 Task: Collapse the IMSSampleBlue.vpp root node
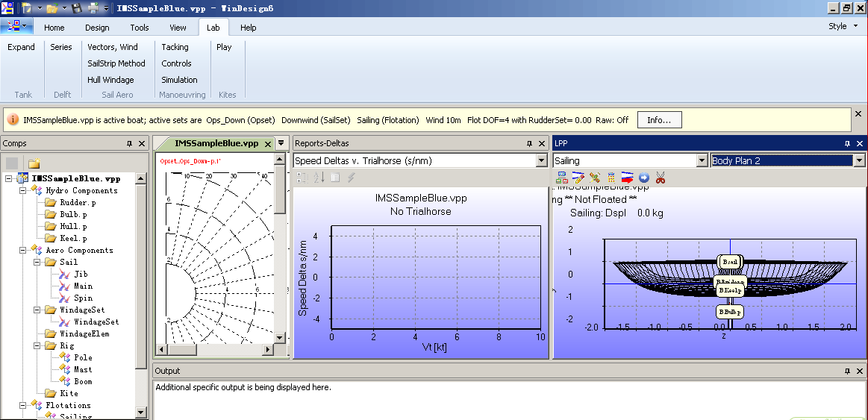tap(8, 179)
